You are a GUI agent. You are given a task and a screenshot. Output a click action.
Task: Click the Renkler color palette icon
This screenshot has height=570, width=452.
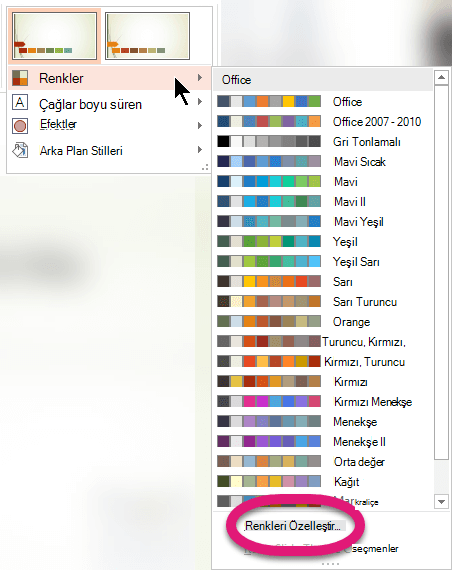(20, 78)
